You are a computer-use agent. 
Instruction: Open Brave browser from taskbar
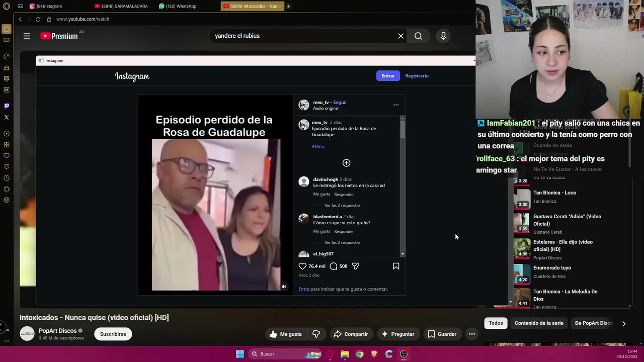[374, 354]
